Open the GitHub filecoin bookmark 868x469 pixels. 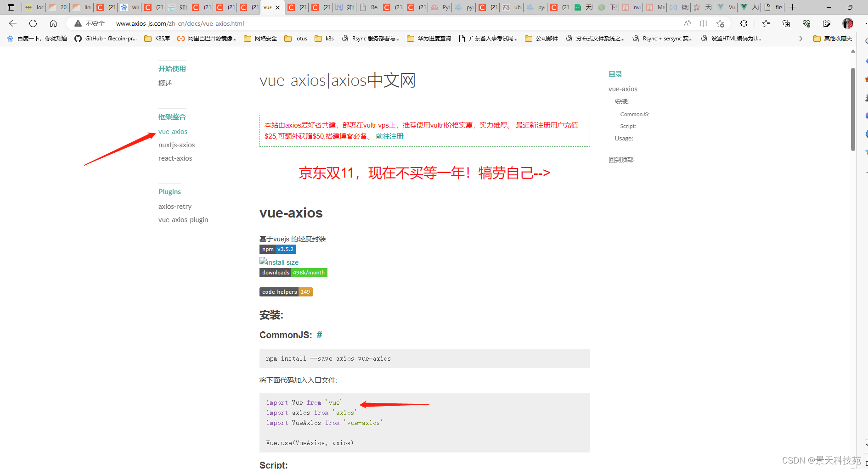(x=106, y=39)
